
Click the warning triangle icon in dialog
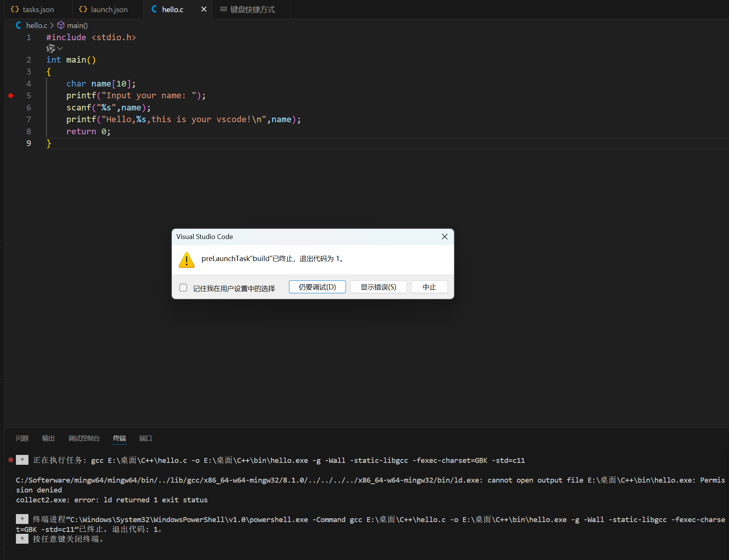click(187, 260)
